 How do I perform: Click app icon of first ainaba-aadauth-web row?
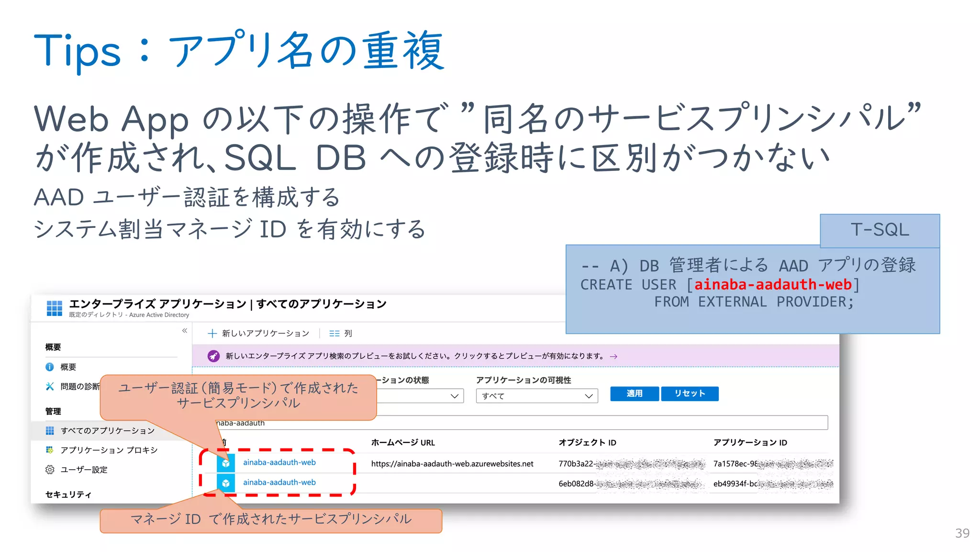[x=226, y=463]
